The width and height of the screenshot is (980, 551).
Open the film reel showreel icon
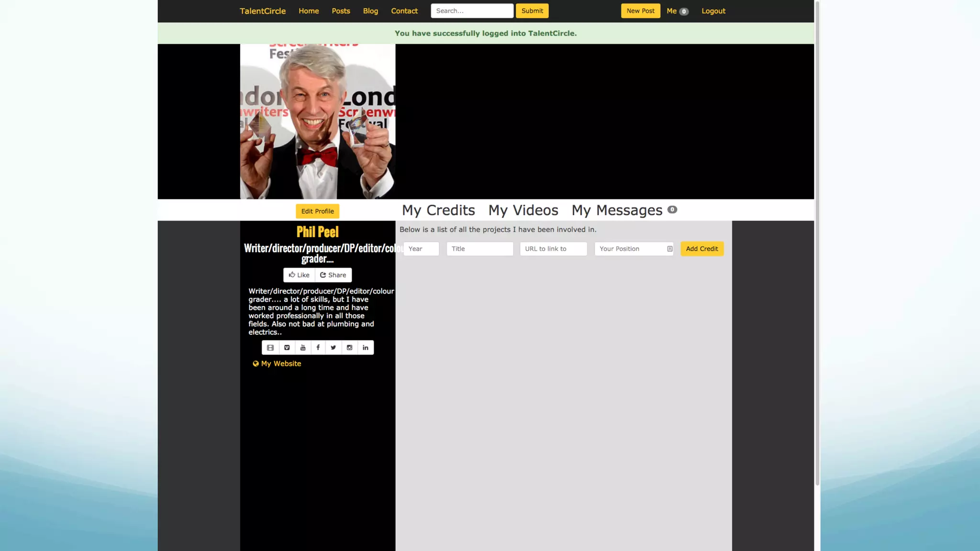pyautogui.click(x=270, y=348)
